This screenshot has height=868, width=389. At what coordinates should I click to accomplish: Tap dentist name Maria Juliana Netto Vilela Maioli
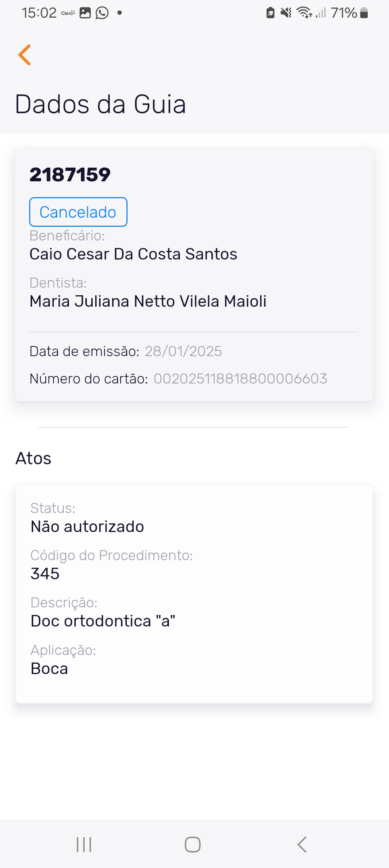(148, 301)
